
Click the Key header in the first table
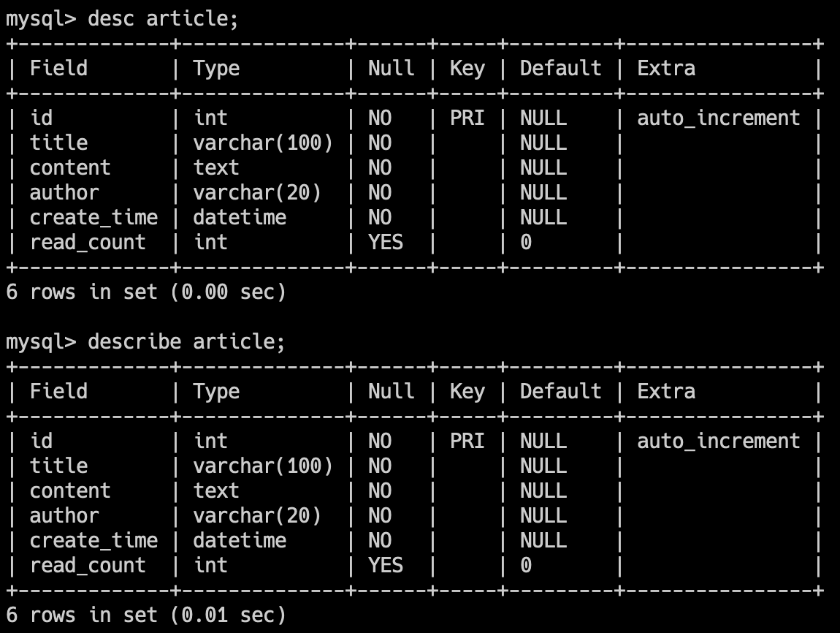[x=467, y=69]
